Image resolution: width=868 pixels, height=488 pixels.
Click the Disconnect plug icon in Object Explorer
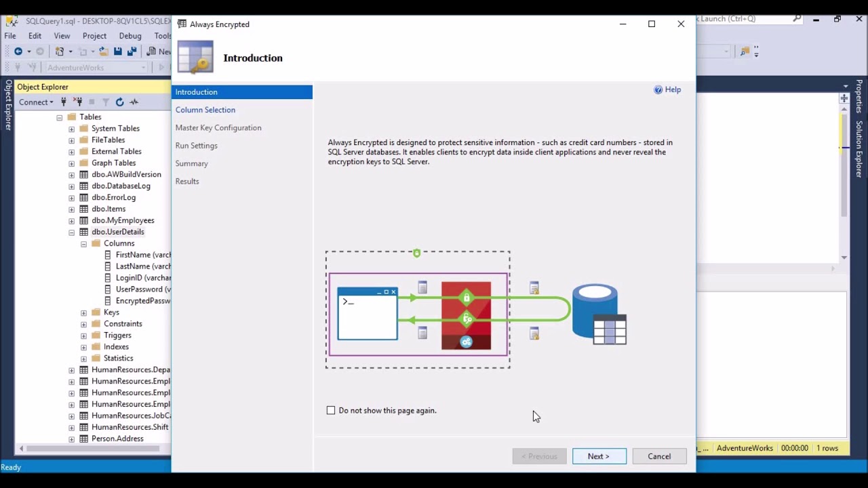pos(78,102)
